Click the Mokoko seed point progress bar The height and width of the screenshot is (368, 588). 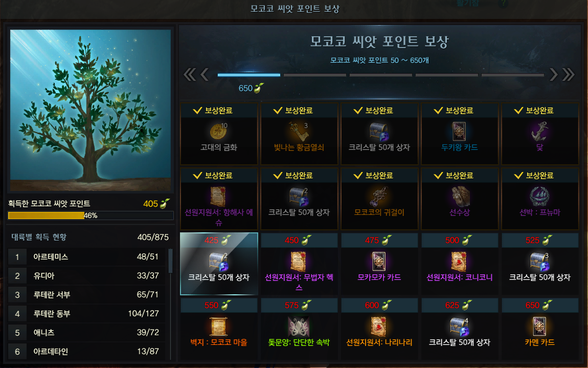(91, 215)
